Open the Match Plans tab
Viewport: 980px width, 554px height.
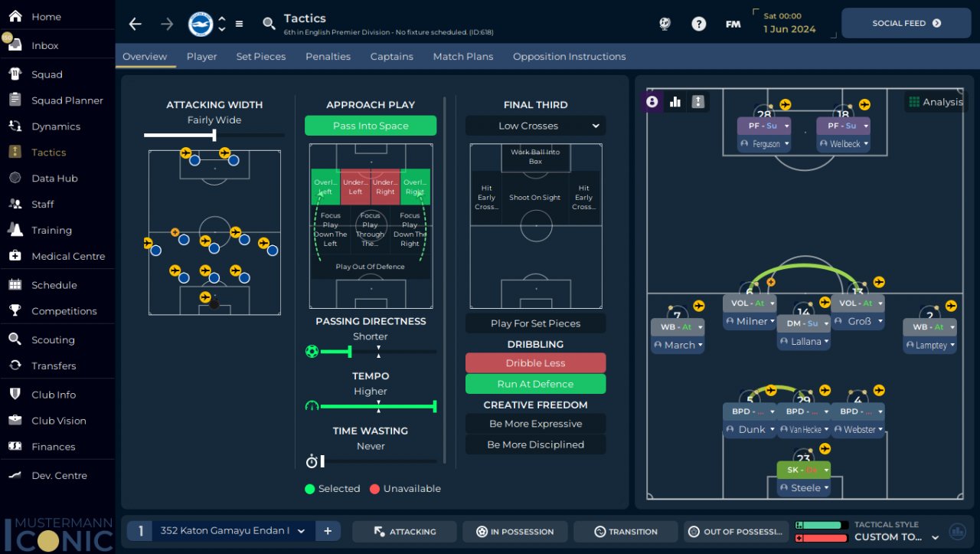coord(463,57)
